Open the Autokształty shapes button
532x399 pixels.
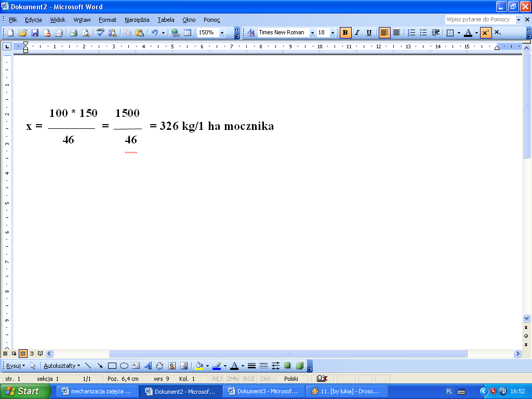point(61,366)
